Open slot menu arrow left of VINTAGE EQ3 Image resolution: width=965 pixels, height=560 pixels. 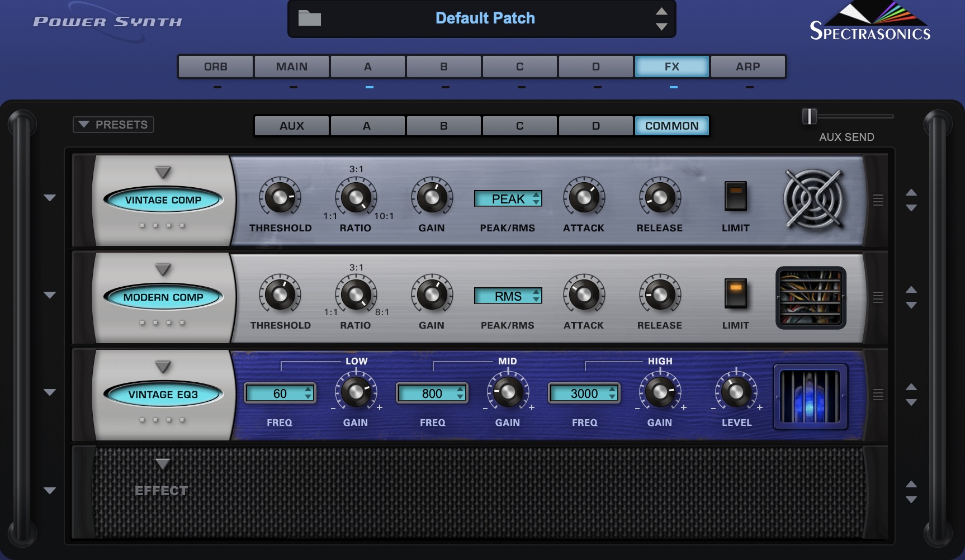50,392
